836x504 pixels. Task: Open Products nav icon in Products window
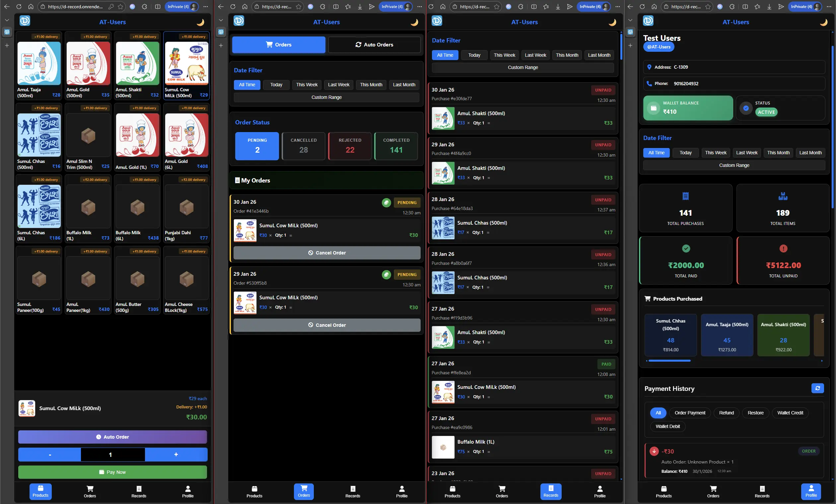(40, 491)
